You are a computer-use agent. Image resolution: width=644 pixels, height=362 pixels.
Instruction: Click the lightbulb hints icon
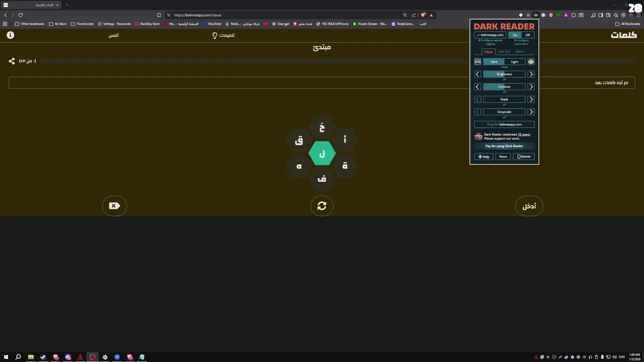215,35
